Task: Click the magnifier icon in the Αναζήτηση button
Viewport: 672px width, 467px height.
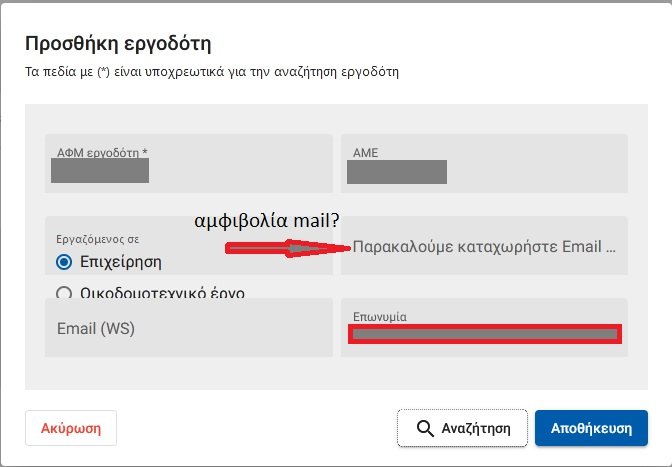Action: [424, 428]
